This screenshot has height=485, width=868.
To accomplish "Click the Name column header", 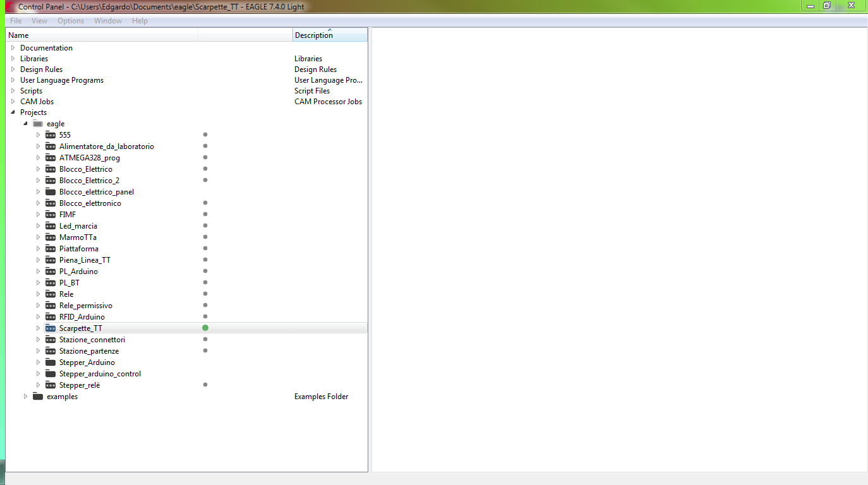I will [x=102, y=35].
